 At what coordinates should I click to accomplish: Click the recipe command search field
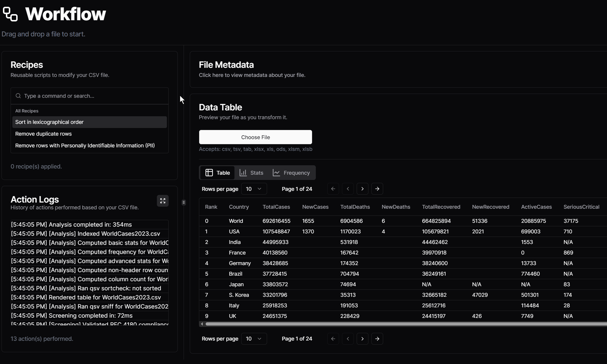(94, 96)
